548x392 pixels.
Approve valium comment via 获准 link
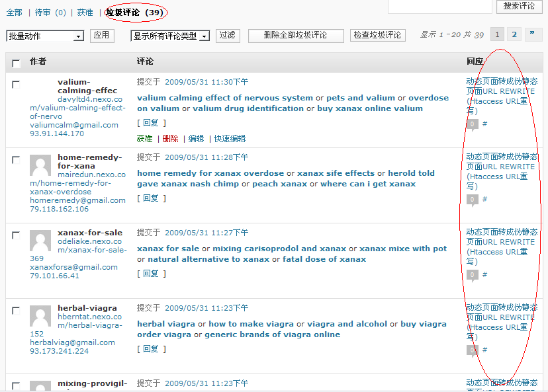point(145,139)
